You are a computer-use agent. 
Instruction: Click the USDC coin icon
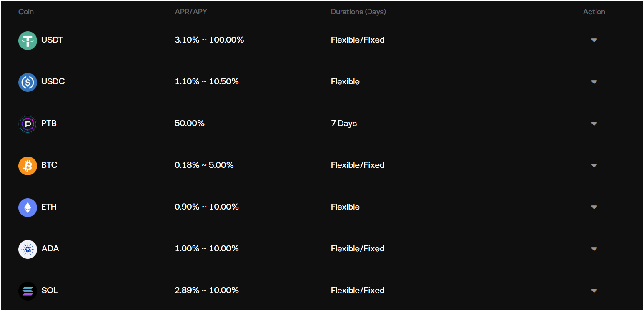(28, 82)
